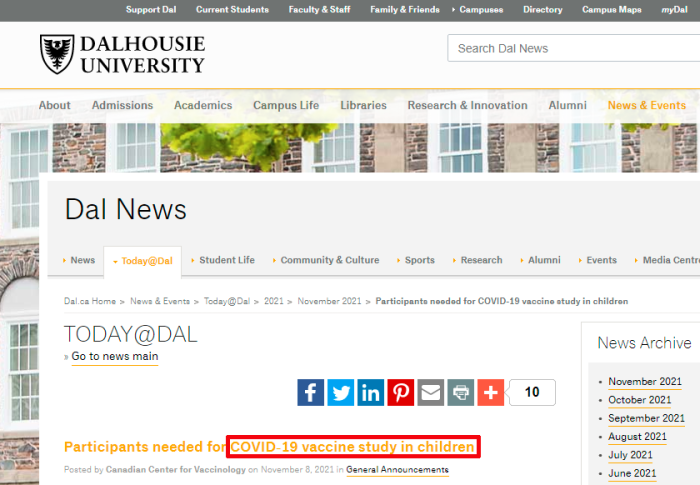Select Community & Culture tab
This screenshot has height=485, width=700.
click(326, 260)
